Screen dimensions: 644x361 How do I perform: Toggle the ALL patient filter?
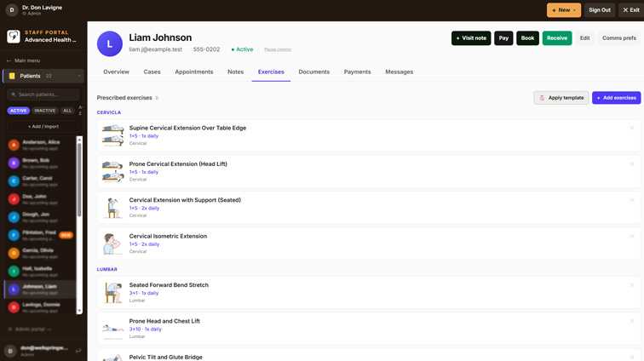67,111
